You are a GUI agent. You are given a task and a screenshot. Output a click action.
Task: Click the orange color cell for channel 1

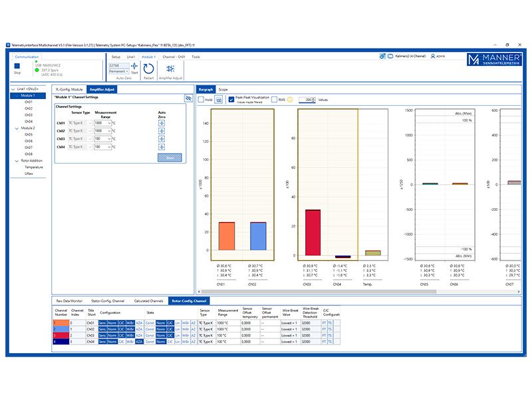(61, 323)
